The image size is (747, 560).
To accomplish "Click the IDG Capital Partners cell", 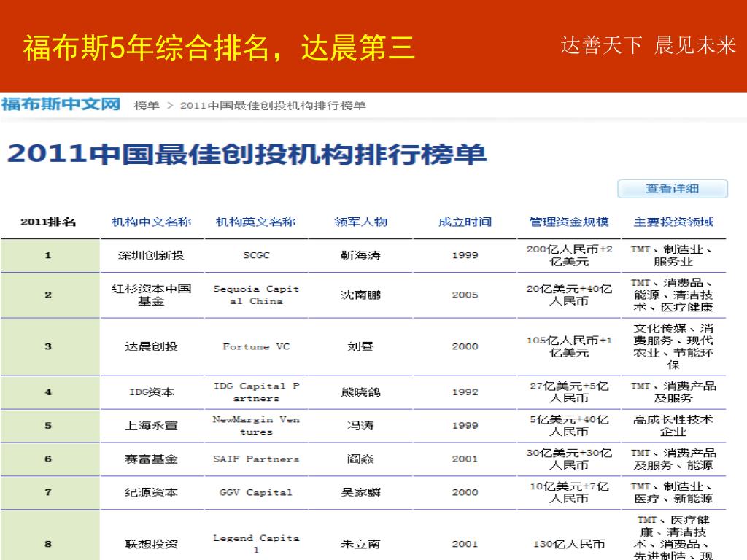I will [256, 392].
